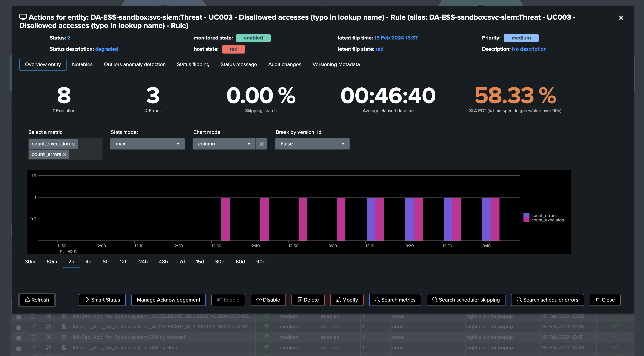Select the 2h time range
644x356 pixels.
coord(71,262)
